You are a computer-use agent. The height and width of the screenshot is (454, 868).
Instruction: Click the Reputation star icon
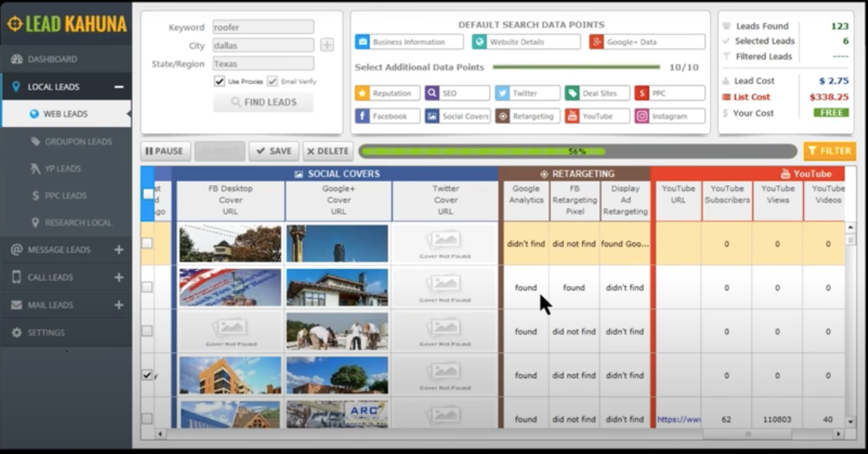tap(363, 93)
